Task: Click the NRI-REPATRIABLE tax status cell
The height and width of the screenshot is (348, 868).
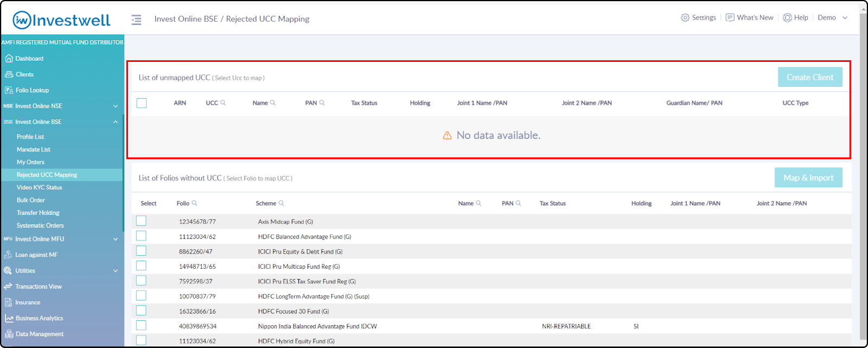Action: point(566,326)
